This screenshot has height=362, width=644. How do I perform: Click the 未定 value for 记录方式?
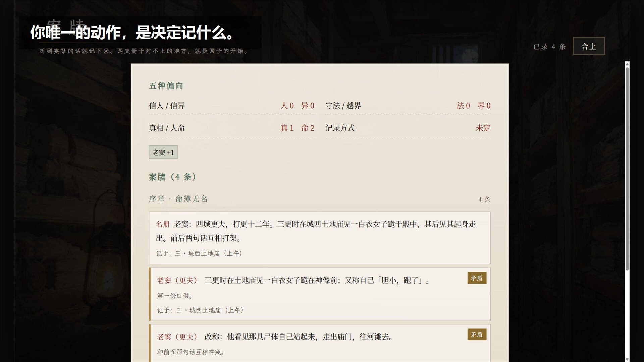[483, 128]
